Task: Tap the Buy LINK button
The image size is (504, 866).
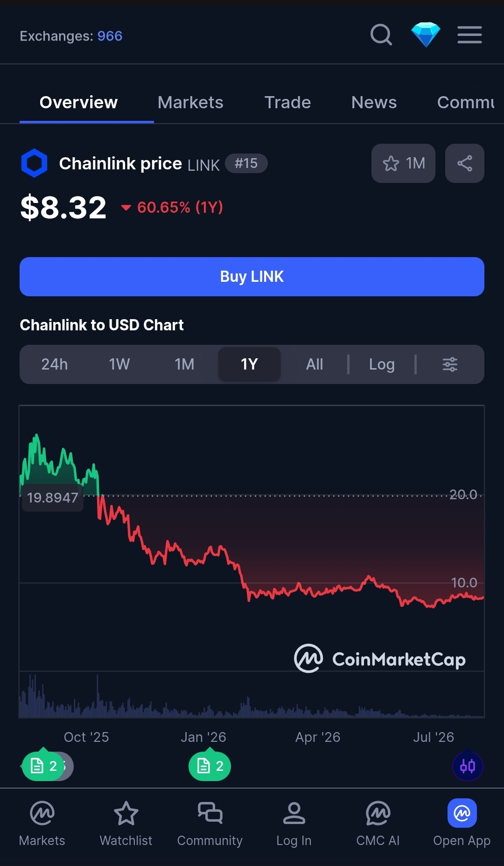Action: (x=252, y=277)
